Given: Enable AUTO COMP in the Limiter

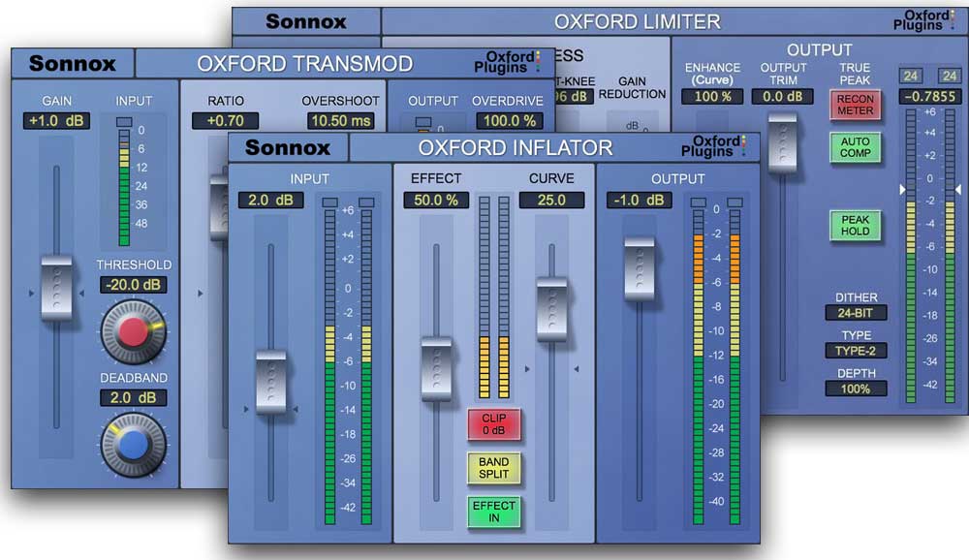Looking at the screenshot, I should 856,147.
